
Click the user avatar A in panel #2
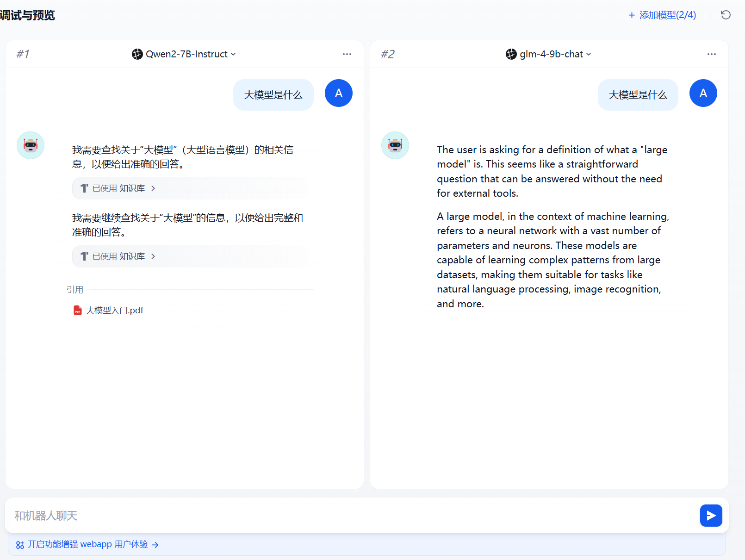coord(703,93)
